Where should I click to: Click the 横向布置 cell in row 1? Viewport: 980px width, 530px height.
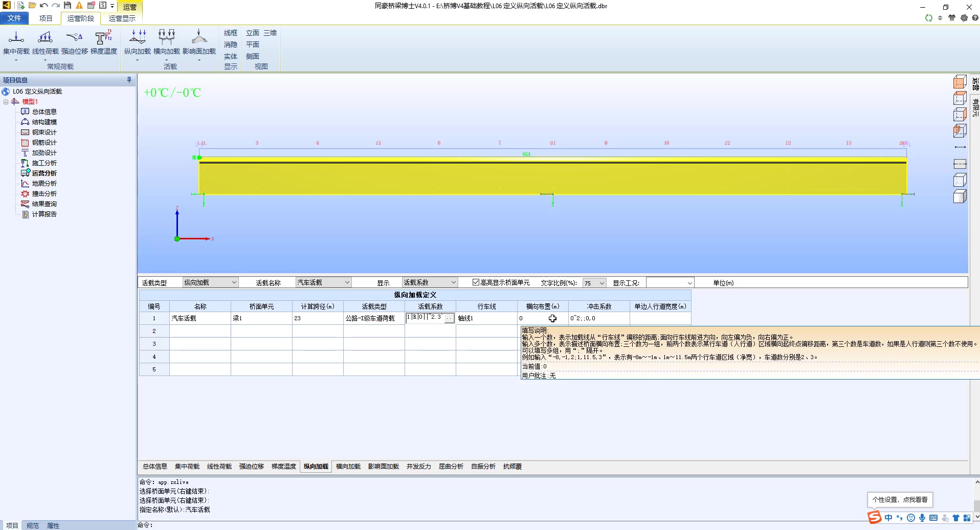tap(543, 318)
